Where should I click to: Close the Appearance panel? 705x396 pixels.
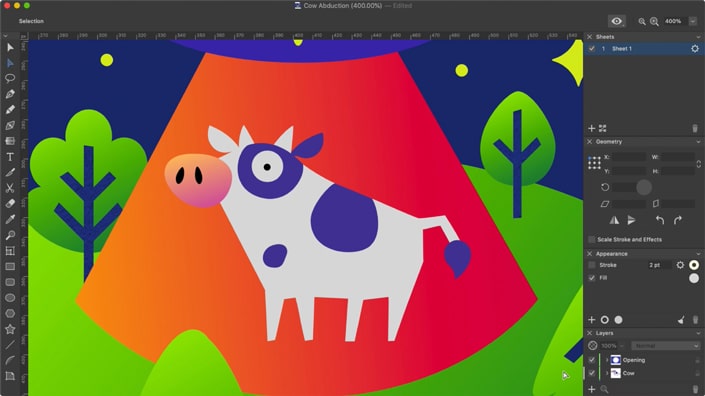click(x=589, y=254)
